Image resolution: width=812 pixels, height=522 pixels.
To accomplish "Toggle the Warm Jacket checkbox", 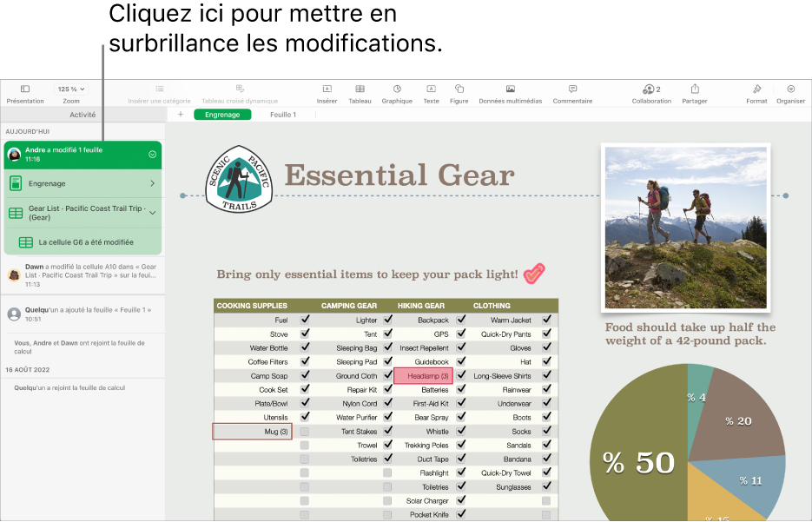I will pyautogui.click(x=546, y=320).
